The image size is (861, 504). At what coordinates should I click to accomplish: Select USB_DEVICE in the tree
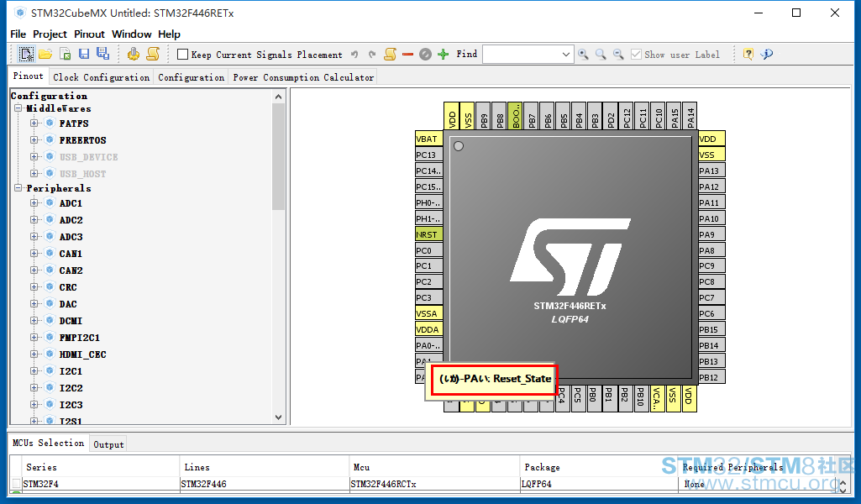[88, 157]
